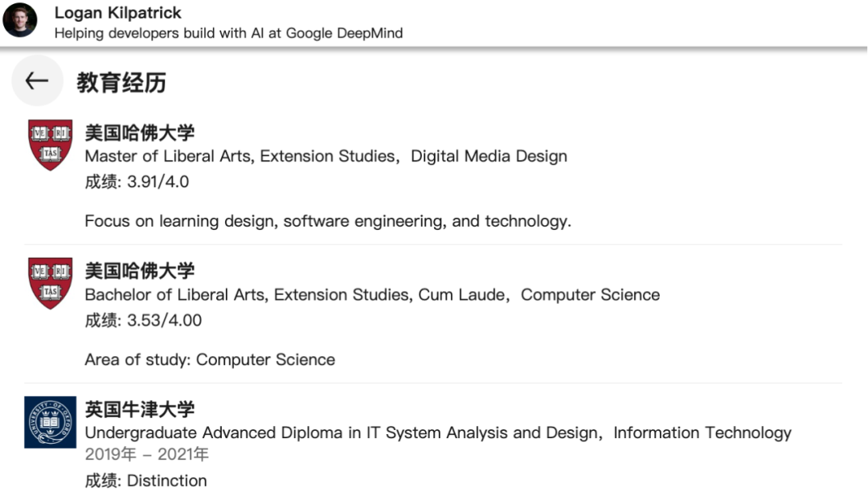Click the 2019年 – 2021年 date range
The image size is (868, 504).
(x=146, y=454)
